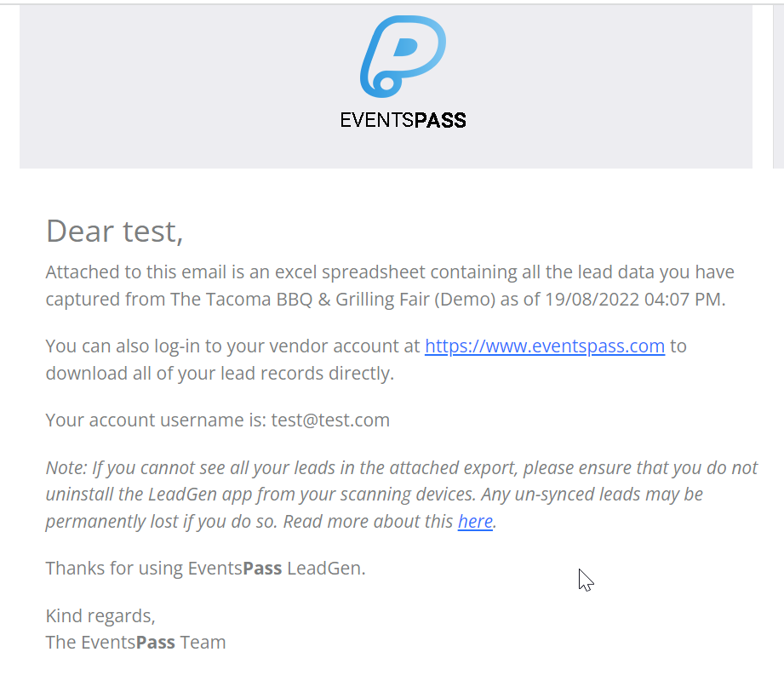Open the https://www.eventspass.com link
Image resolution: width=784 pixels, height=675 pixels.
coord(545,346)
